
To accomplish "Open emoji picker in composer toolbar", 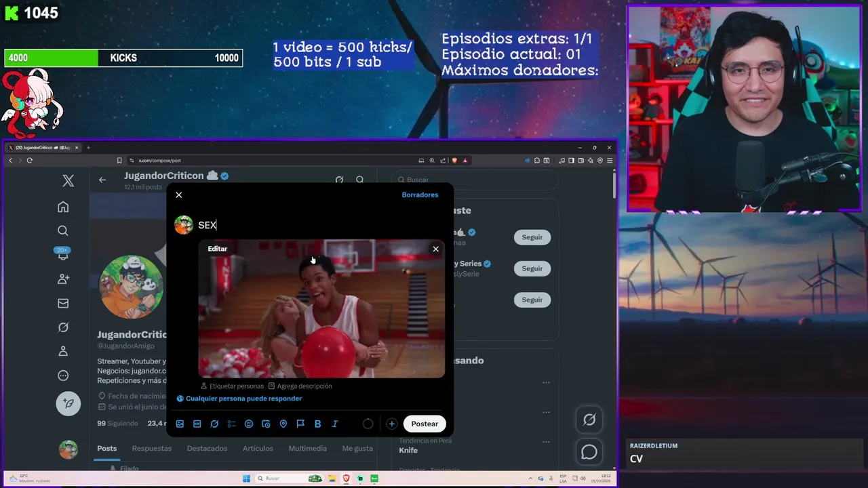I will click(x=249, y=424).
